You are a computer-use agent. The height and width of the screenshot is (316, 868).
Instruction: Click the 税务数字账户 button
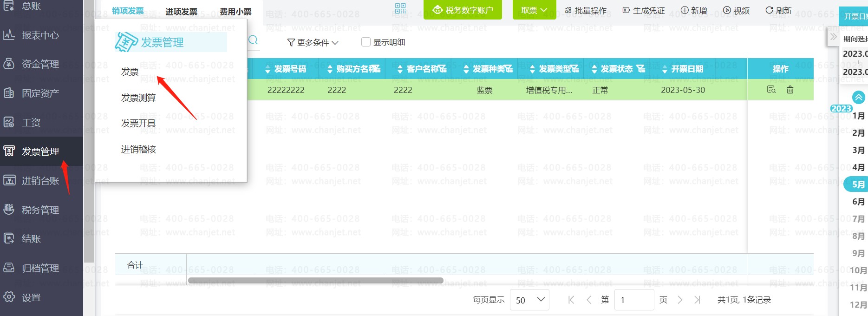pyautogui.click(x=463, y=10)
